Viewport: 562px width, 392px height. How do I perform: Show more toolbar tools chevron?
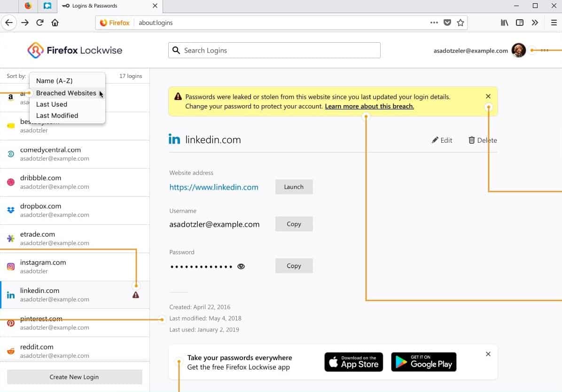pos(535,23)
